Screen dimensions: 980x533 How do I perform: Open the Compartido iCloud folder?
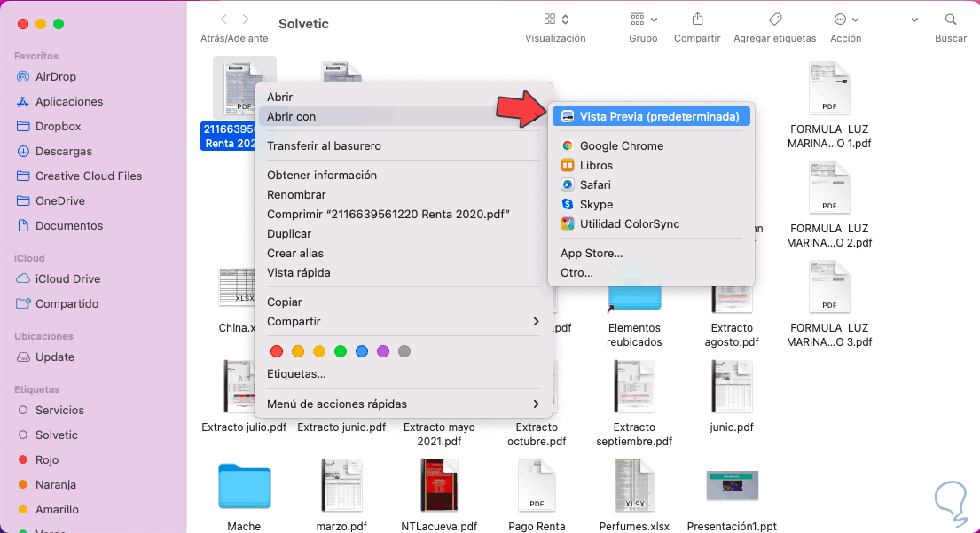(x=57, y=303)
